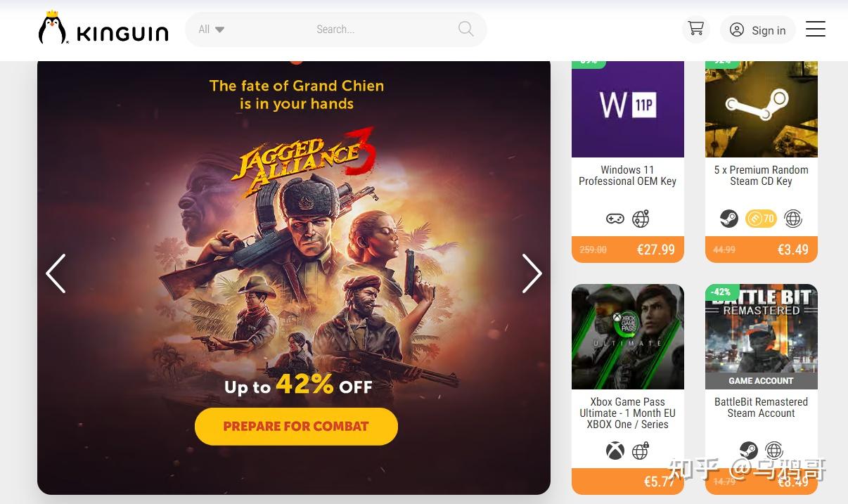Click the 70 Kinguin coins badge on Steam key card
The height and width of the screenshot is (504, 848).
[761, 219]
